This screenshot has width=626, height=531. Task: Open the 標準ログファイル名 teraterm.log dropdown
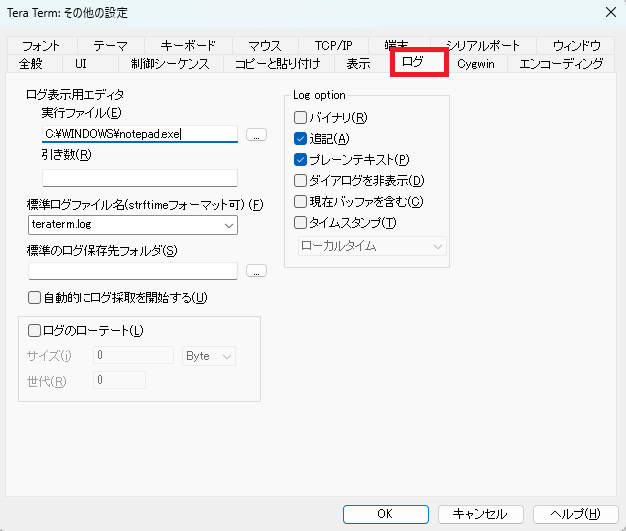[229, 226]
